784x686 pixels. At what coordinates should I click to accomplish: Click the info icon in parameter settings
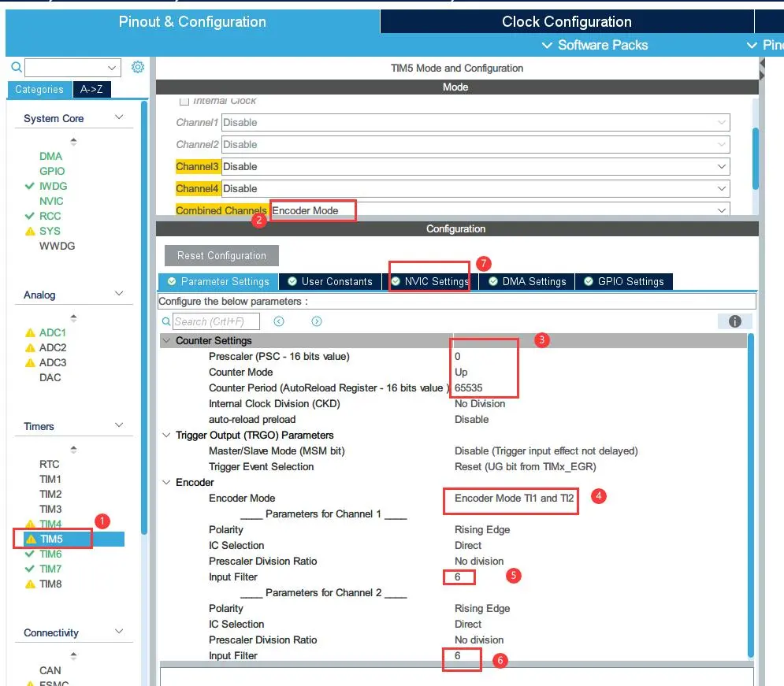pyautogui.click(x=734, y=321)
